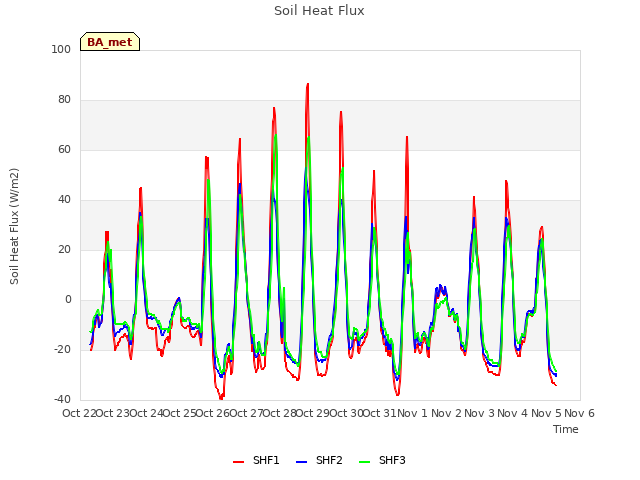The width and height of the screenshot is (640, 480).
Task: Toggle the SHF2 series in the legend
Action: point(319,460)
